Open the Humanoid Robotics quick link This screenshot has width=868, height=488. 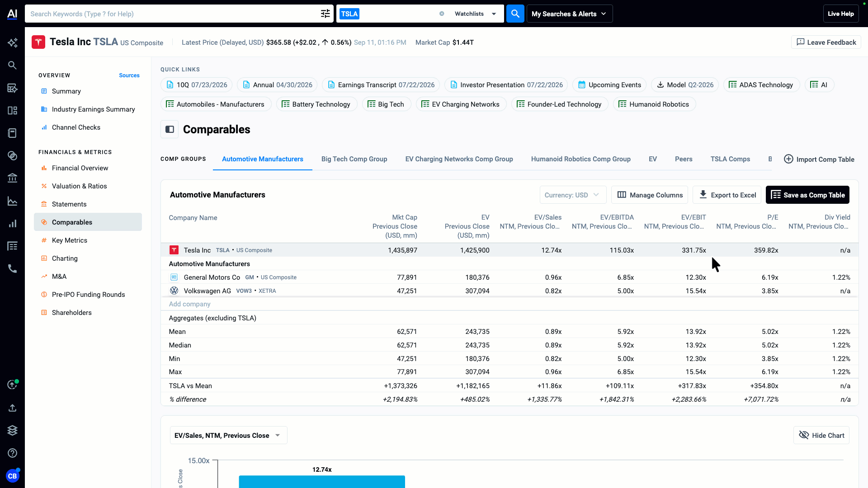pyautogui.click(x=654, y=104)
